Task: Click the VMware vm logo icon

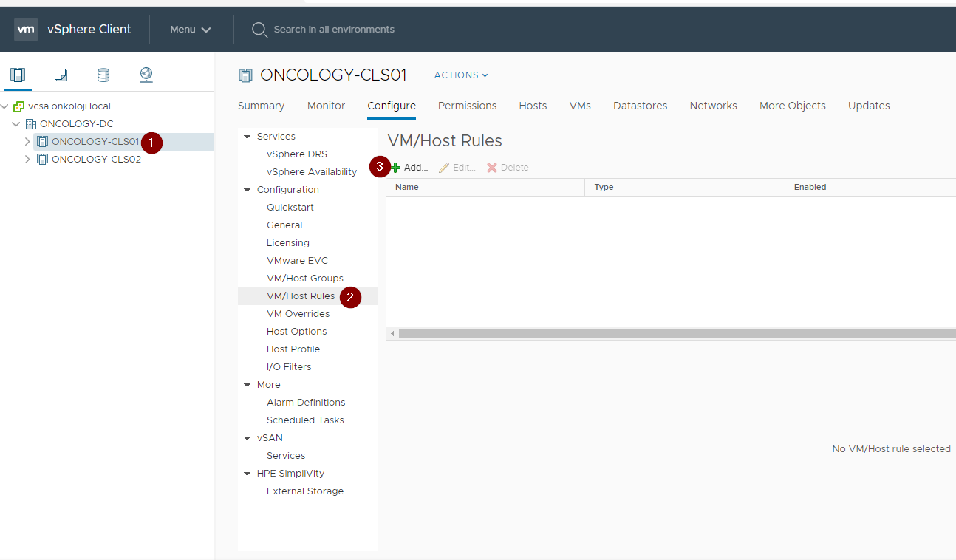Action: click(26, 30)
